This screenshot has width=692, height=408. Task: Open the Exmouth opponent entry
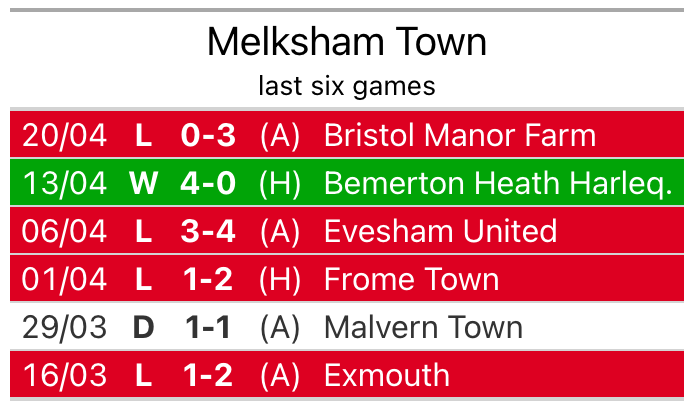coord(387,375)
